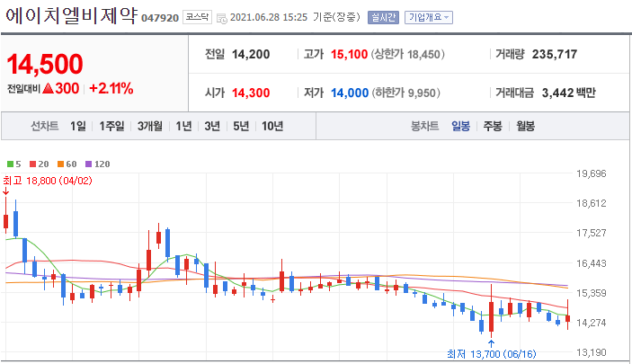Click the 실시간 real-time button
The width and height of the screenshot is (632, 364).
(x=383, y=17)
